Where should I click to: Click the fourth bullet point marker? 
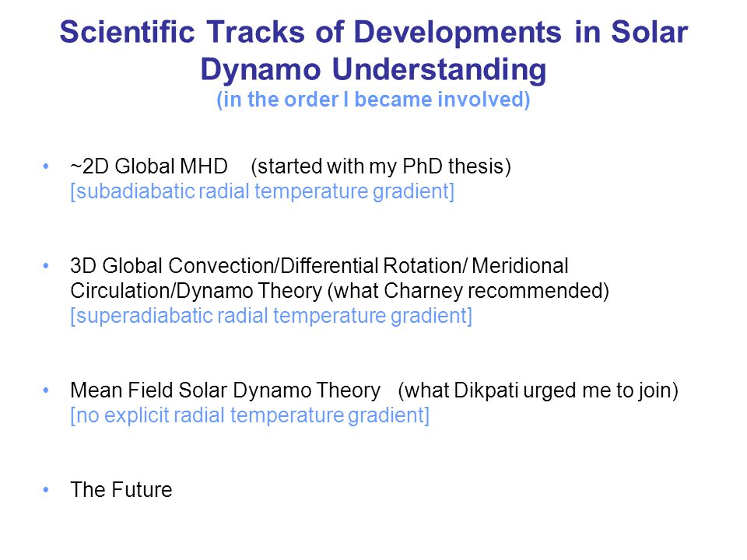[x=46, y=490]
